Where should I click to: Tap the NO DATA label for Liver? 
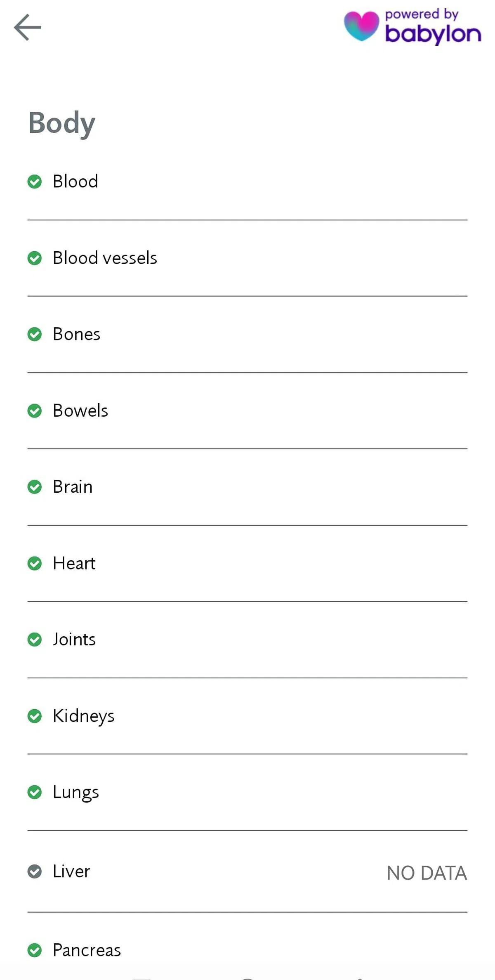tap(427, 873)
